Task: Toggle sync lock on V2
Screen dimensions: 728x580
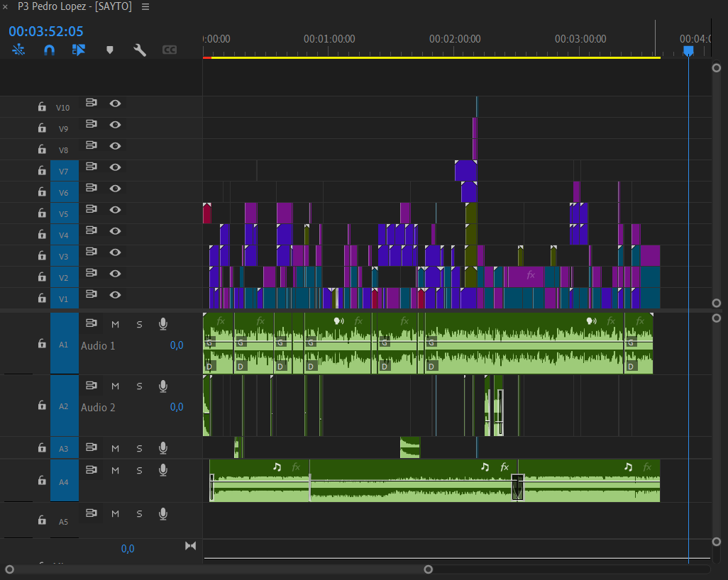Action: [92, 273]
